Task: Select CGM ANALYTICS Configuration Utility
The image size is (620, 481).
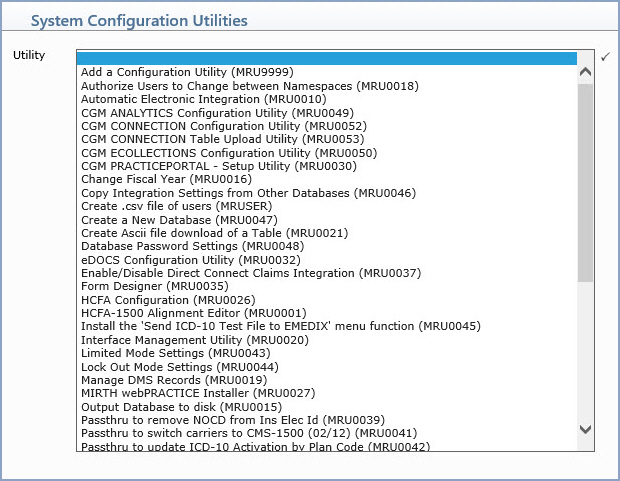Action: [327, 113]
